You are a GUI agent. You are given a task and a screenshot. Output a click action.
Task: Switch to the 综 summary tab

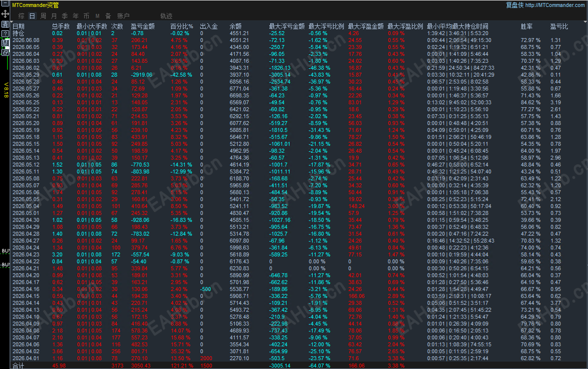point(21,16)
